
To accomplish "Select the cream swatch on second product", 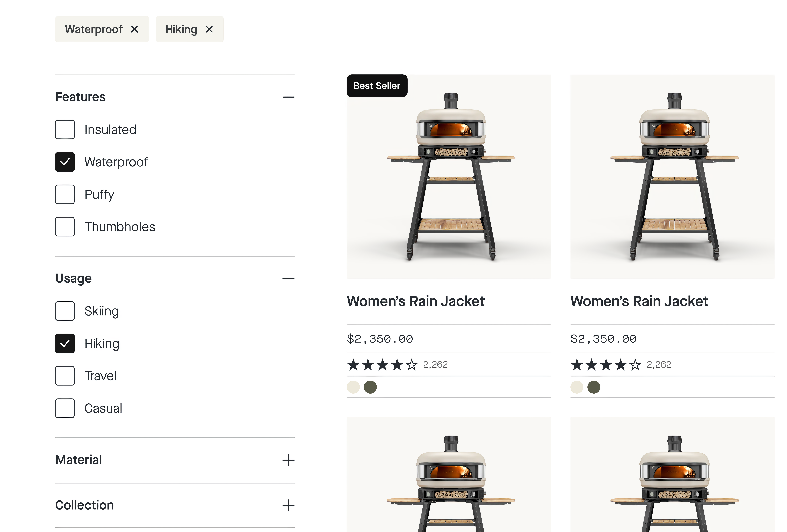I will pyautogui.click(x=577, y=387).
